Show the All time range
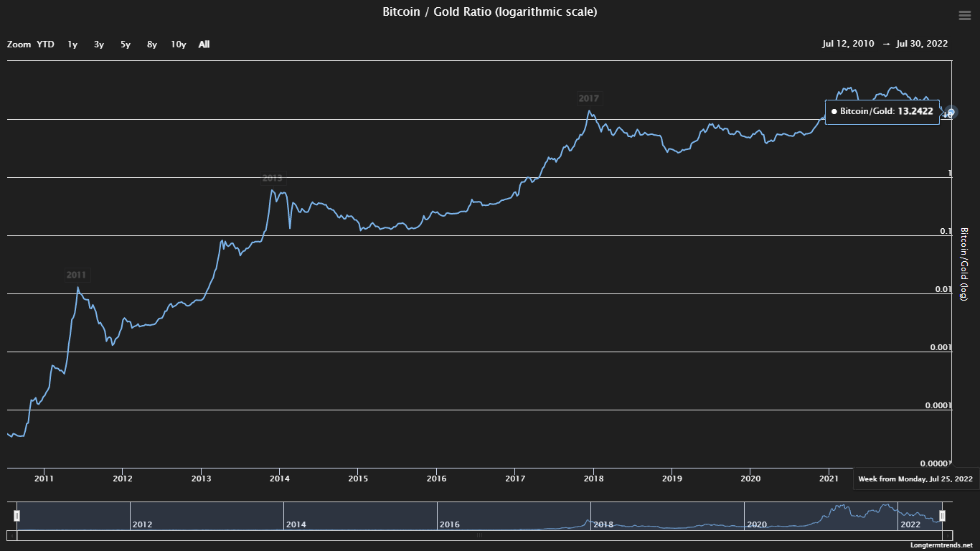The image size is (980, 551). pos(204,44)
